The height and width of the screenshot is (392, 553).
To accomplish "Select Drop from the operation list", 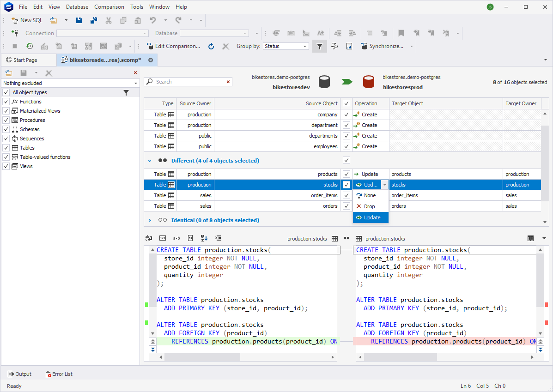I will (369, 206).
